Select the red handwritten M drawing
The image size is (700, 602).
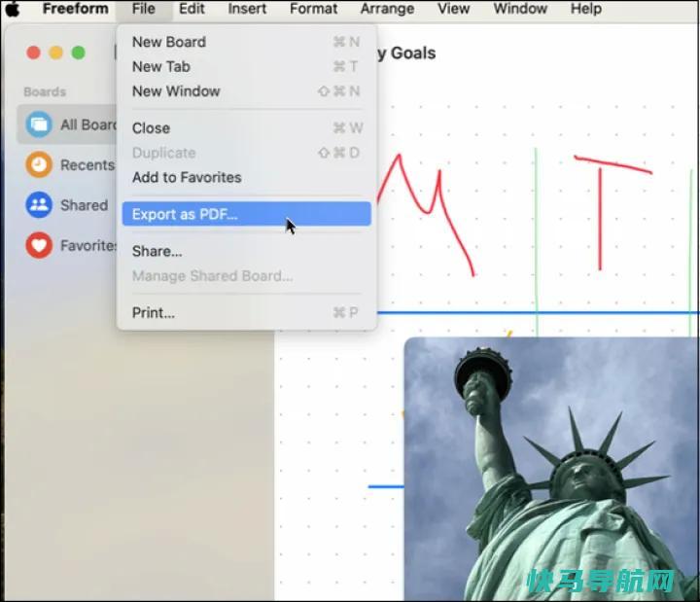427,214
